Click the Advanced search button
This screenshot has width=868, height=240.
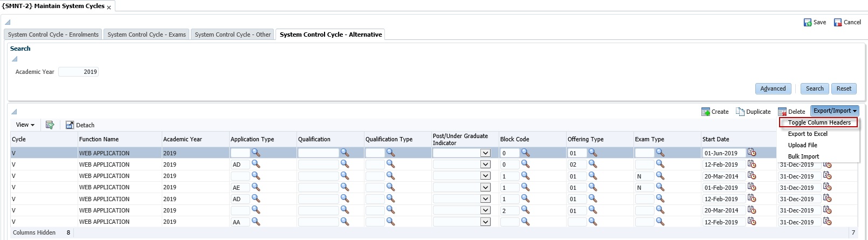click(x=773, y=88)
